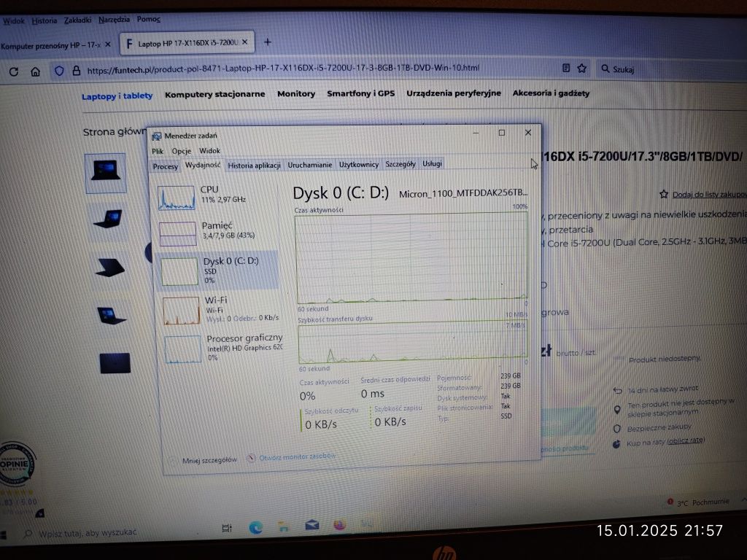Open Firefox Historia menu
This screenshot has width=747, height=560.
[44, 21]
